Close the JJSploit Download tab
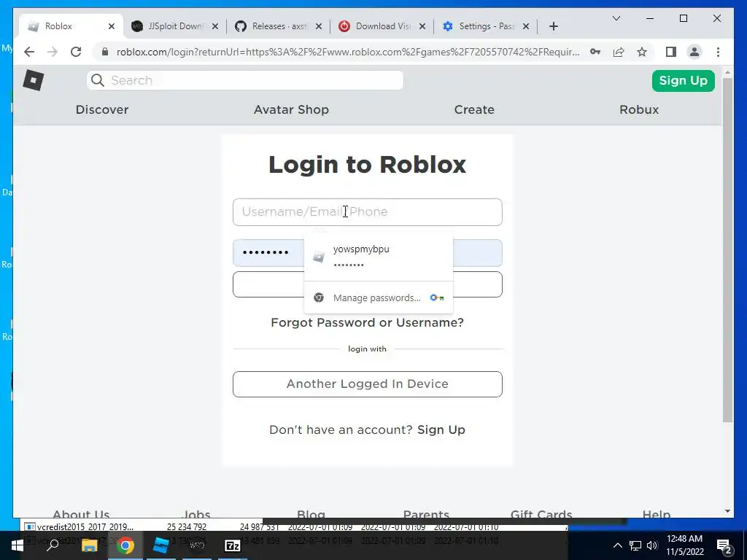This screenshot has height=560, width=747. tap(215, 26)
